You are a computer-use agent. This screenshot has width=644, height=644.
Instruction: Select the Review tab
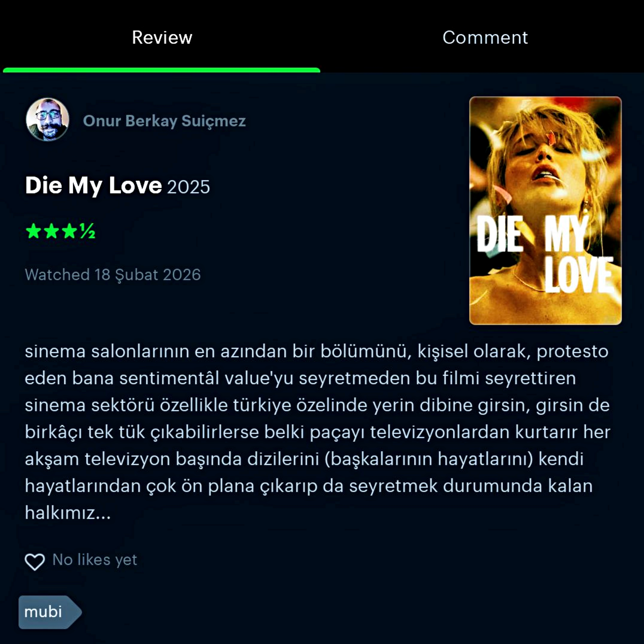(x=162, y=37)
